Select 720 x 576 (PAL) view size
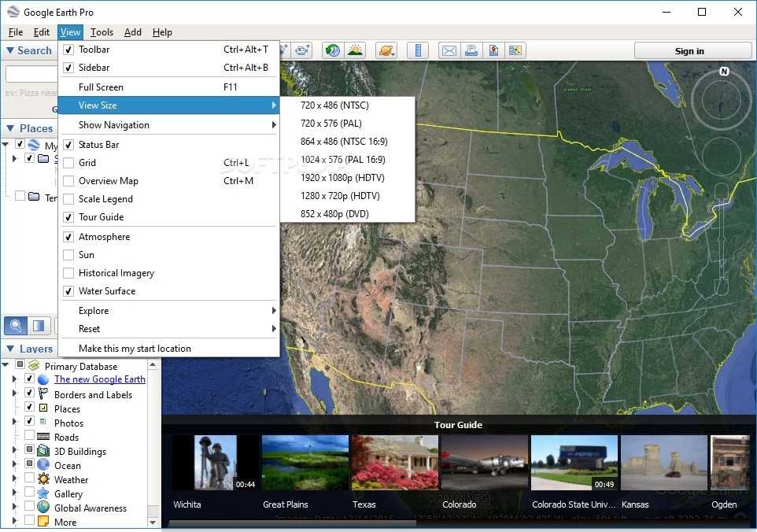The image size is (757, 532). pyautogui.click(x=348, y=124)
